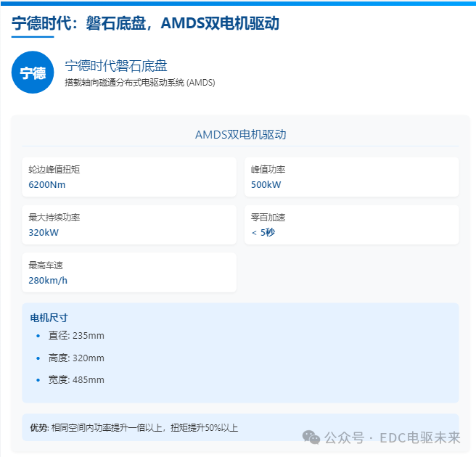Select the text 相同空间内功率提升一倍以上
The height and width of the screenshot is (457, 476).
click(x=107, y=427)
